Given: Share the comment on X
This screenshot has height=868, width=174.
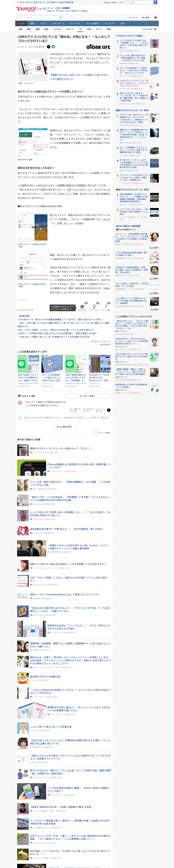Looking at the screenshot, I should [x=108, y=410].
